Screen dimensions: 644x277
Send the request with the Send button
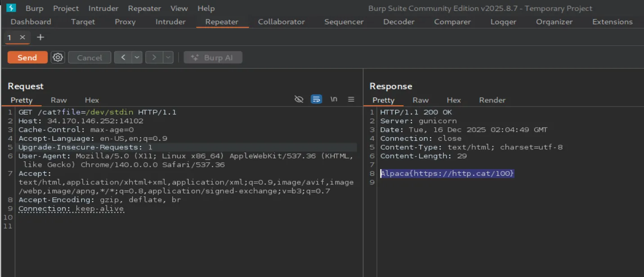[27, 58]
